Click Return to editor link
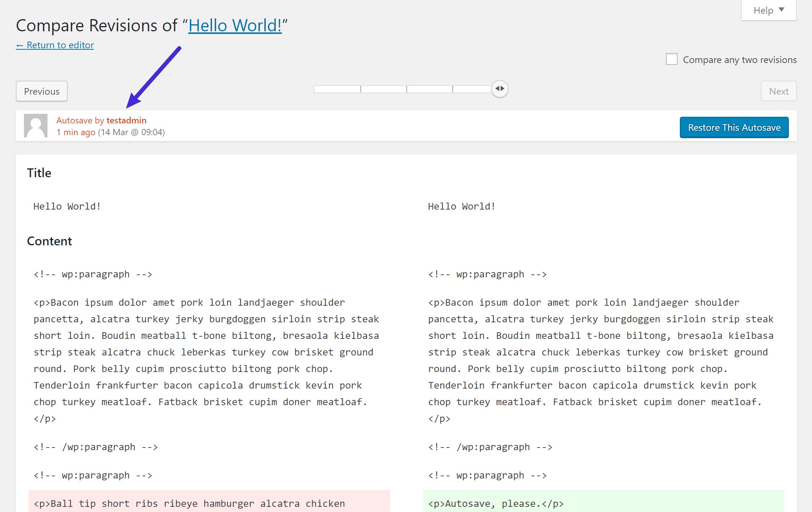Viewport: 812px width, 512px height. tap(55, 44)
